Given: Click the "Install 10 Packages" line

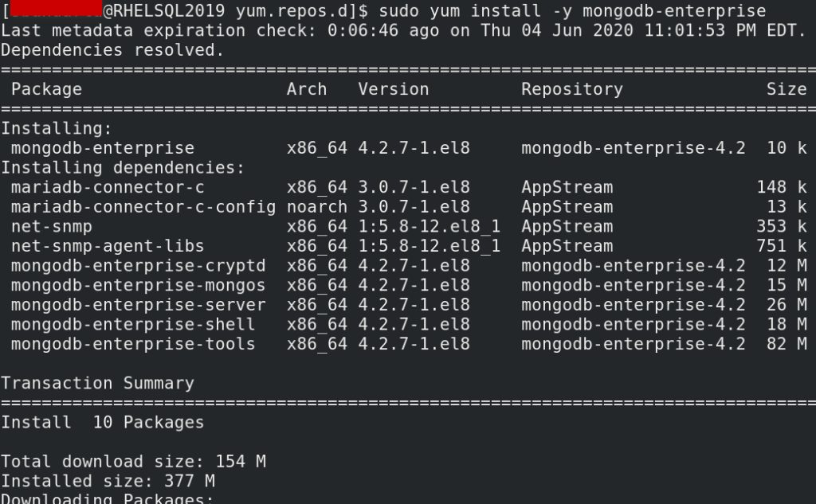Looking at the screenshot, I should (102, 422).
